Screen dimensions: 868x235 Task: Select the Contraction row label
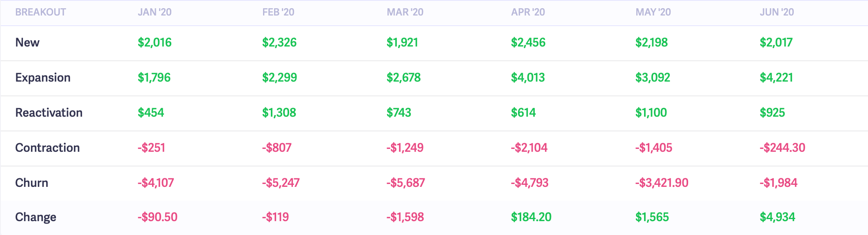tap(47, 148)
